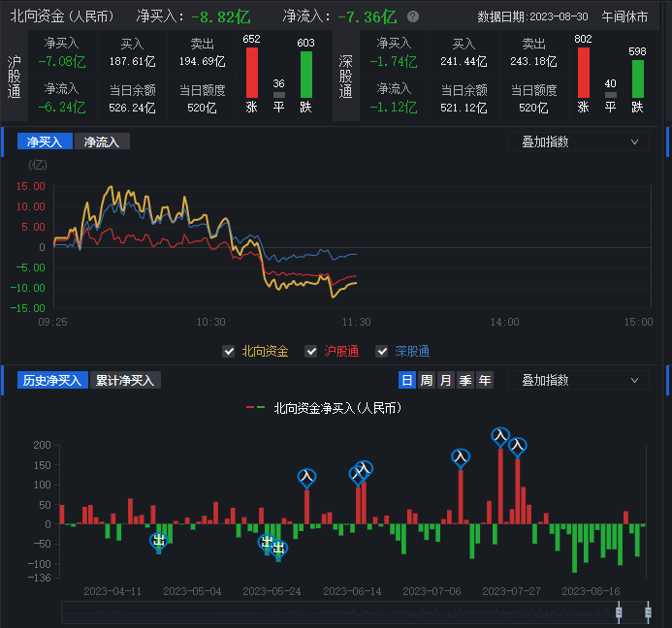Click the help question mark icon beside 净流入
The width and height of the screenshot is (672, 628).
pyautogui.click(x=413, y=17)
